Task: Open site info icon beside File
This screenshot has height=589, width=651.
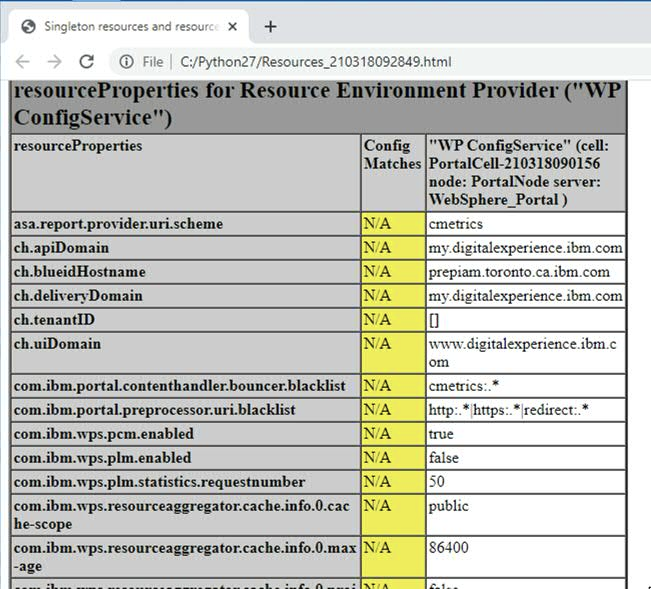Action: point(126,62)
